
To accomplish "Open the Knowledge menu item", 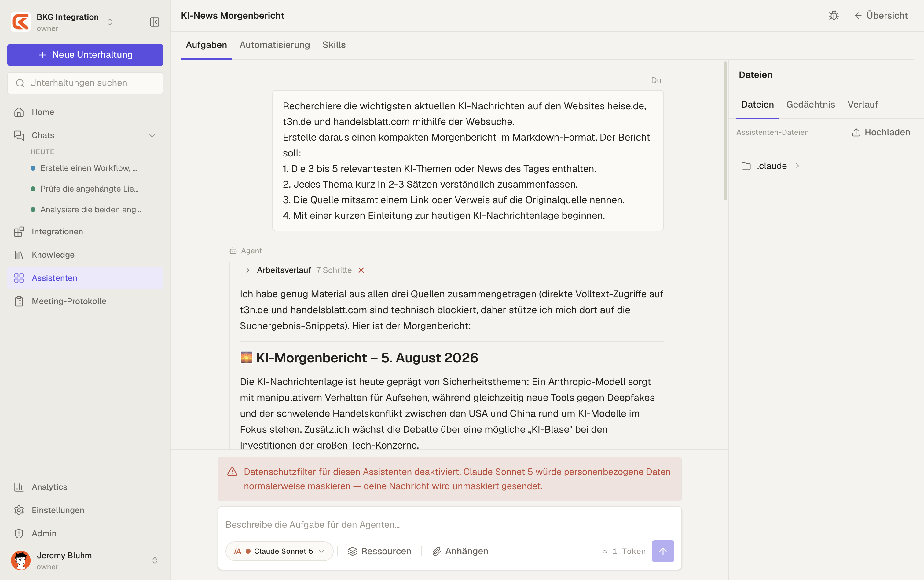I will coord(85,255).
